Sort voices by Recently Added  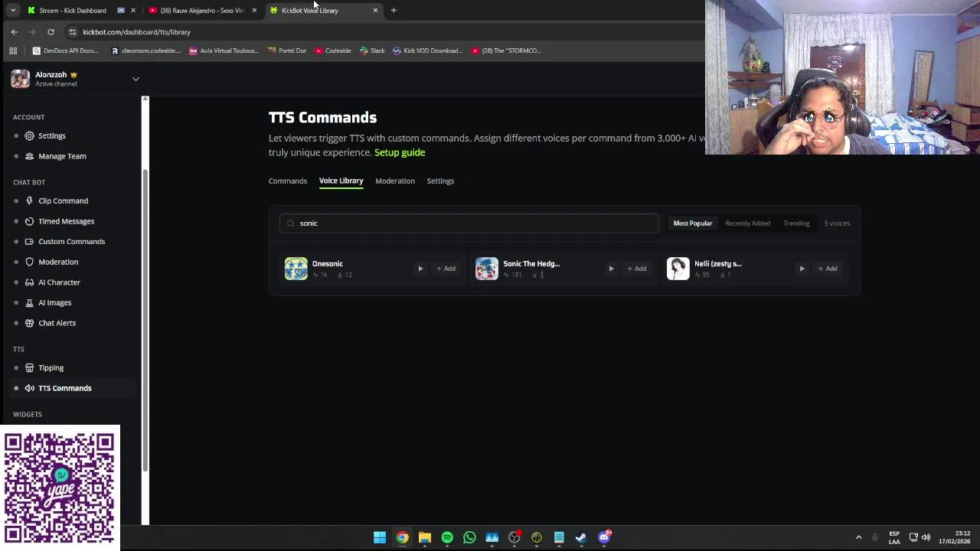tap(748, 223)
